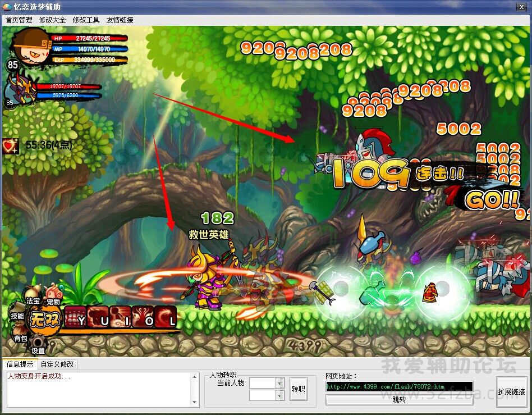Click the 55:36(4点) buff timer text
532x415 pixels.
[49, 145]
